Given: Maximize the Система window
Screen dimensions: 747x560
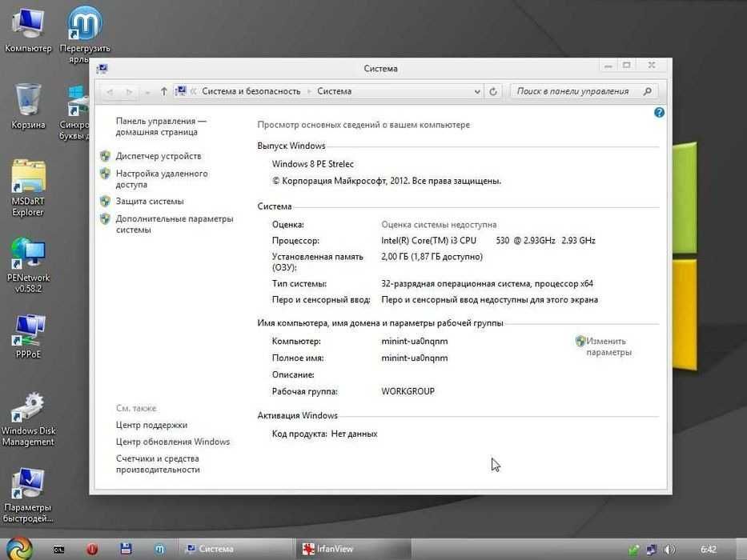Looking at the screenshot, I should tap(626, 66).
